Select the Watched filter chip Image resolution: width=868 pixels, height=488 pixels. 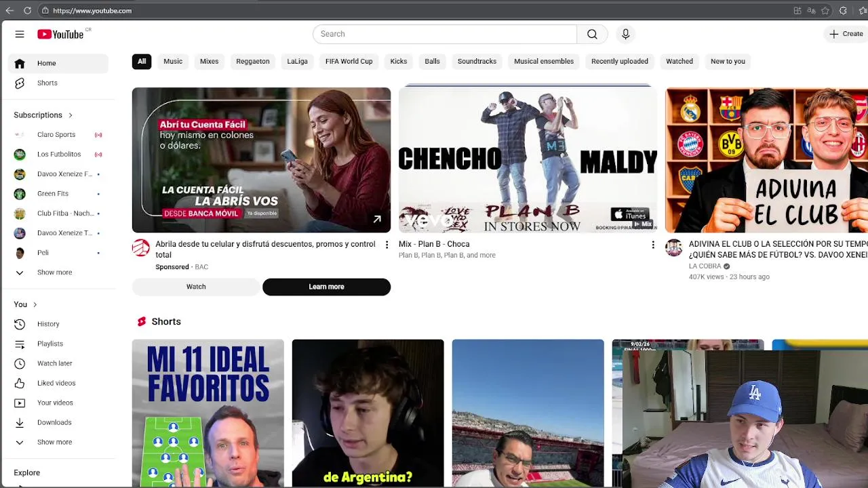(679, 61)
